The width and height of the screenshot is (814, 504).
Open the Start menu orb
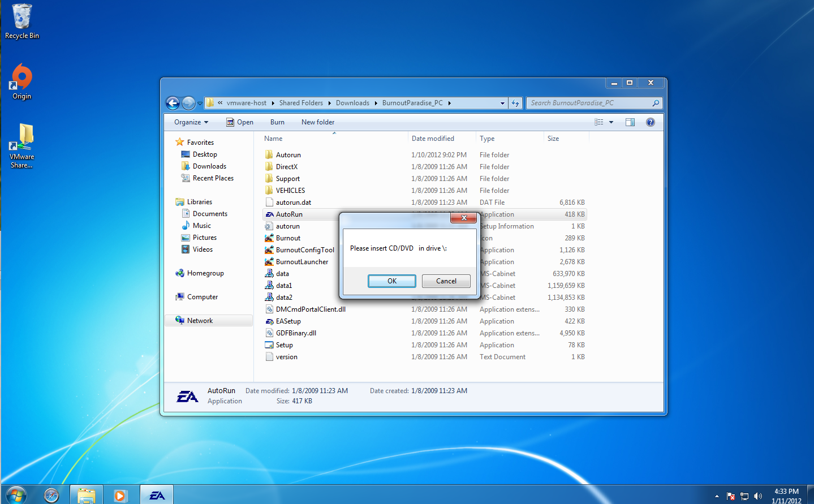click(16, 496)
